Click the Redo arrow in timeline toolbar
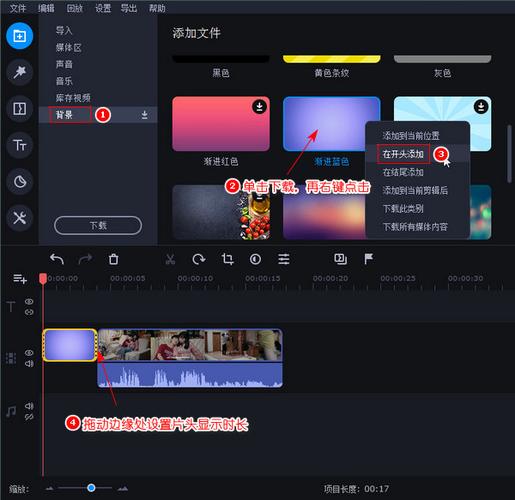 85,259
